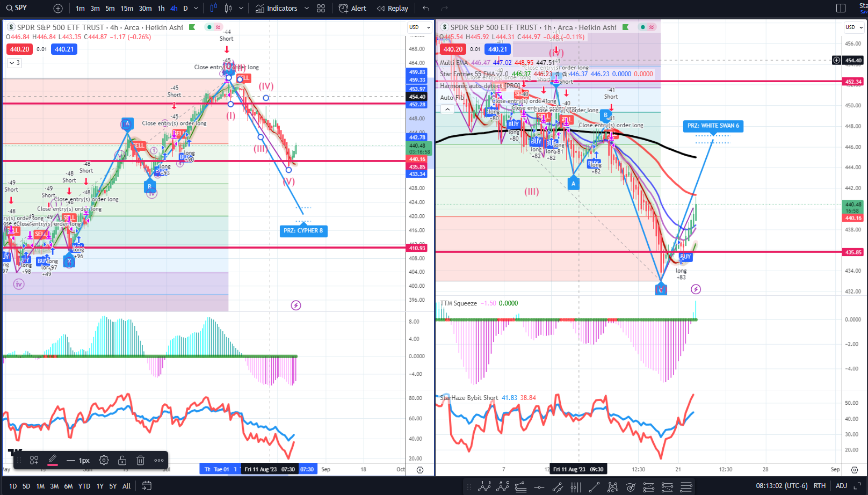Undo the last chart action
This screenshot has height=495, width=868.
point(426,9)
